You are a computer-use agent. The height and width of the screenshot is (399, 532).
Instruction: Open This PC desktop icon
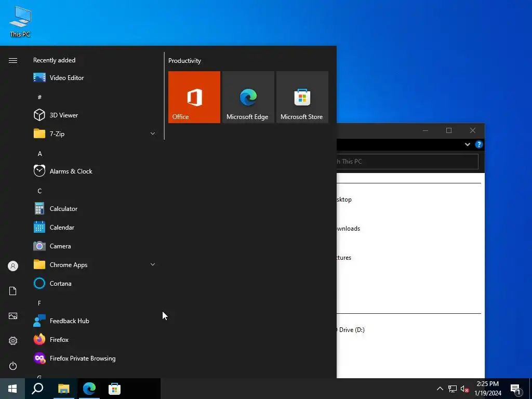coord(20,22)
